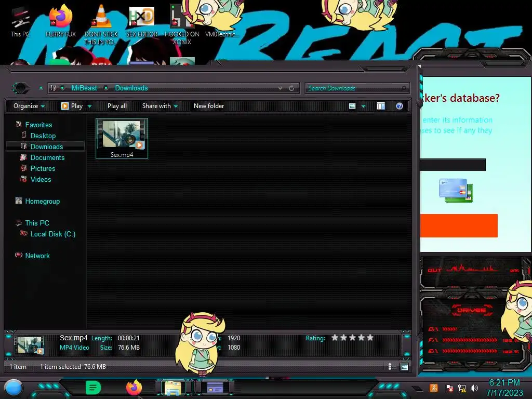Screen dimensions: 532x399
Task: Click the orange button in browser window
Action: [x=459, y=225]
